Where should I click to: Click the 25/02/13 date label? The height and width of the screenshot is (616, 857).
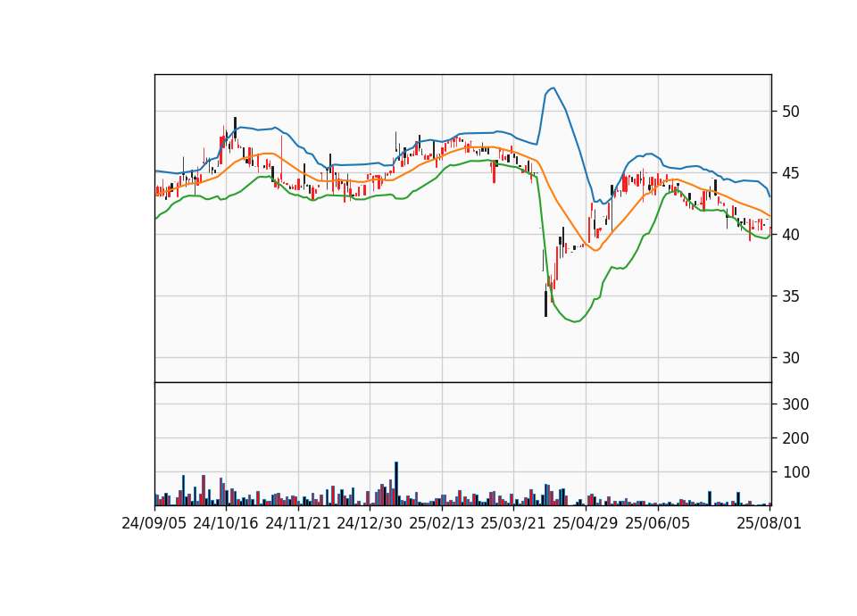coord(442,523)
